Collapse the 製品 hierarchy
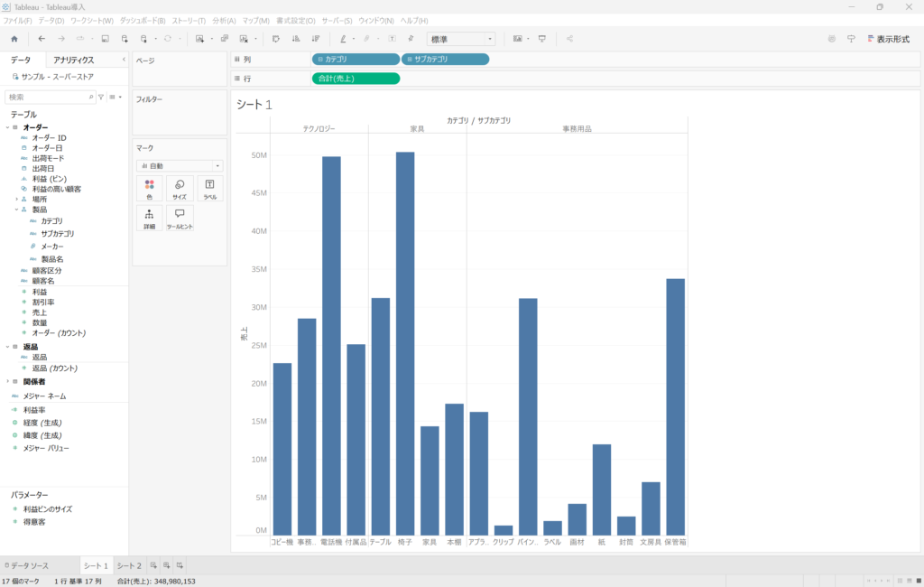Viewport: 924px width, 587px height. click(16, 210)
